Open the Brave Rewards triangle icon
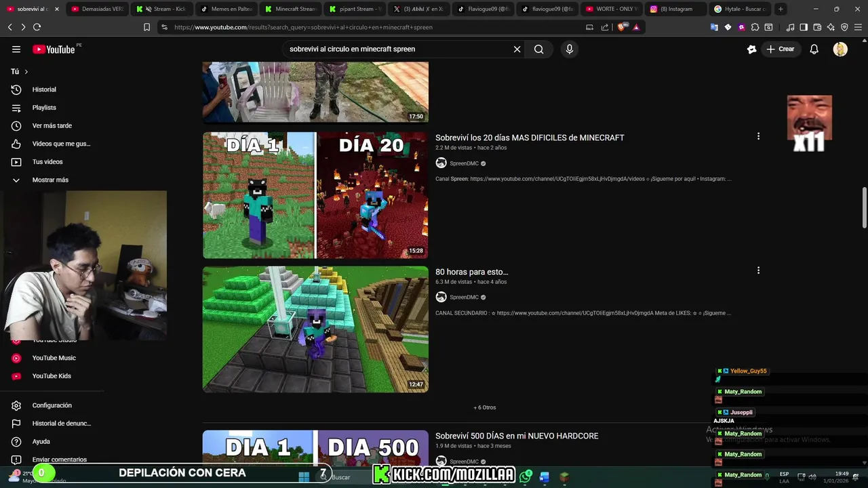The width and height of the screenshot is (868, 488). [x=636, y=27]
